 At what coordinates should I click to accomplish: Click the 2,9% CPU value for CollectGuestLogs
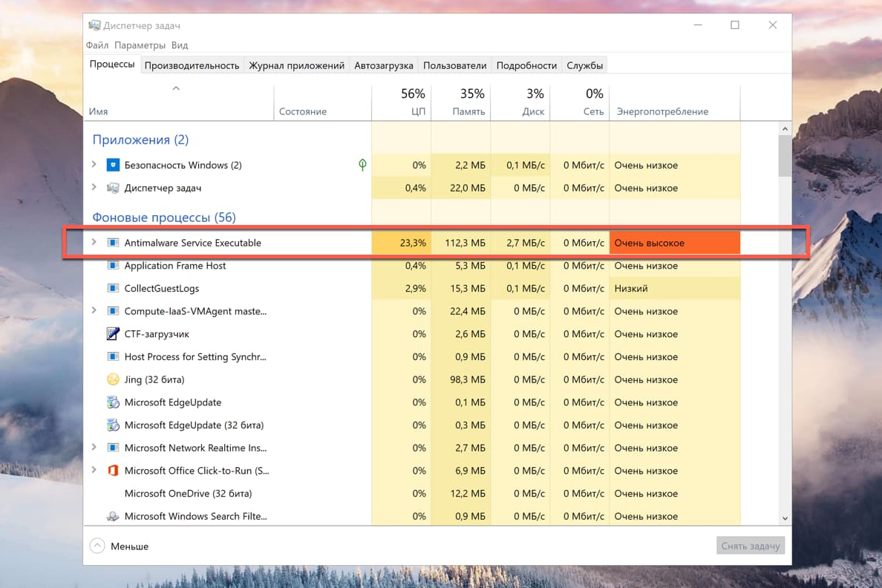click(x=415, y=288)
